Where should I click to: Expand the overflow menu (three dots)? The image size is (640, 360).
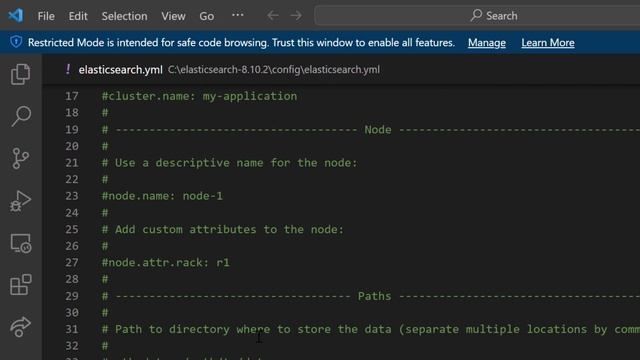238,15
